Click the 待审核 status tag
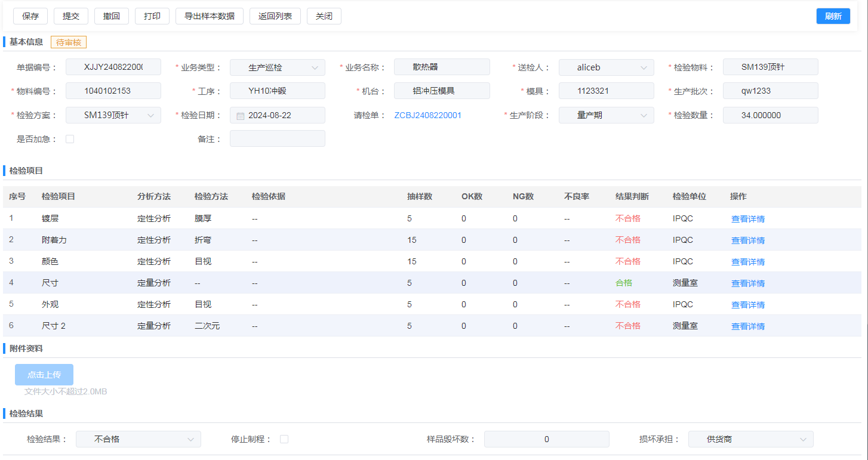Screen dimensions: 868x460 coord(69,42)
